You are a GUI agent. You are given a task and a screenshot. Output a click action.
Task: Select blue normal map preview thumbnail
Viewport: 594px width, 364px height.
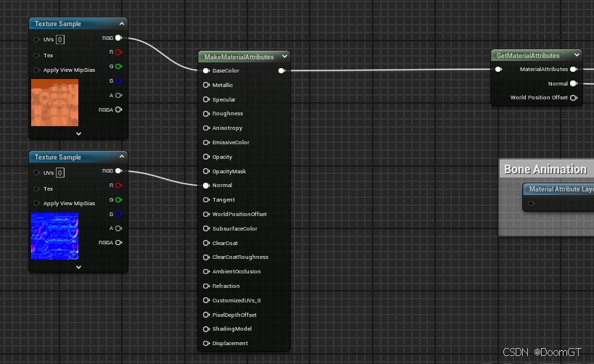point(55,236)
